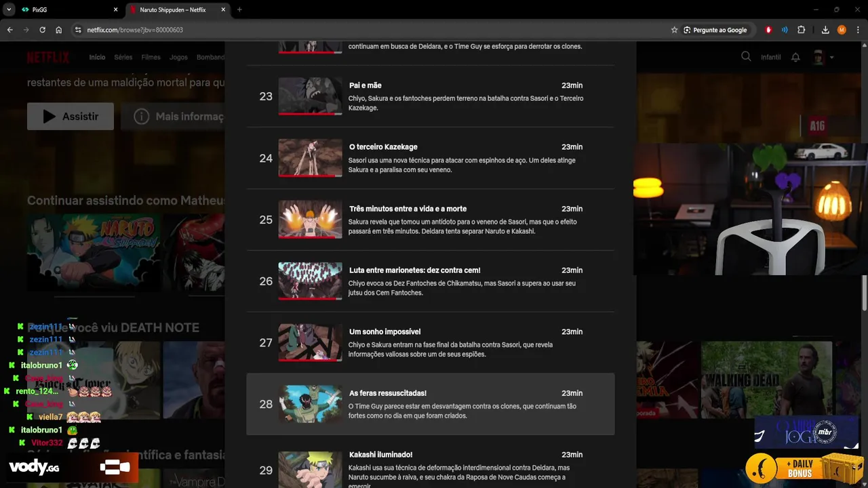Open Netflix search magnifier

pos(746,57)
